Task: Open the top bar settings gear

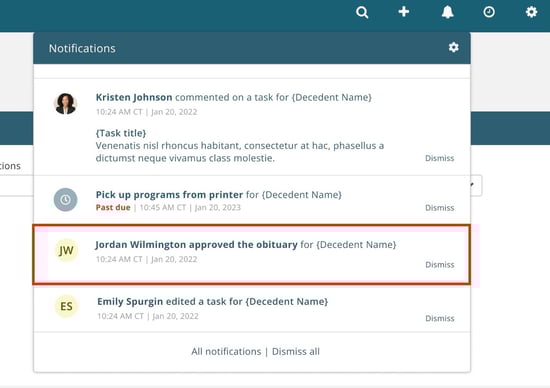Action: tap(531, 12)
